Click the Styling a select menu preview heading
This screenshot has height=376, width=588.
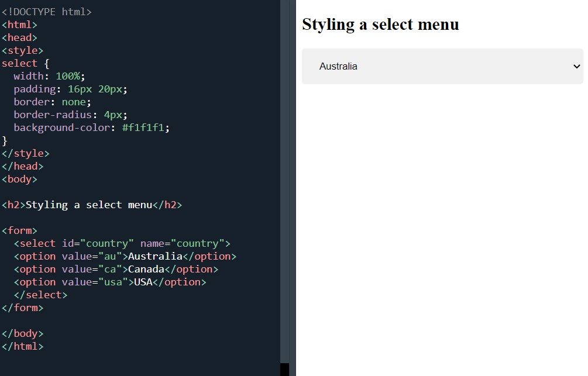[x=380, y=25]
